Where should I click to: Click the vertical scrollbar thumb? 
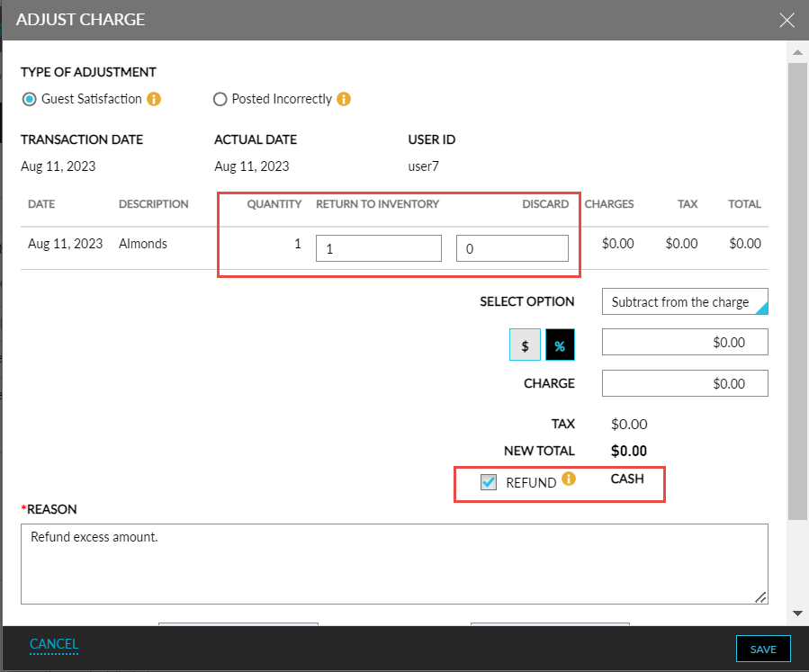click(797, 291)
